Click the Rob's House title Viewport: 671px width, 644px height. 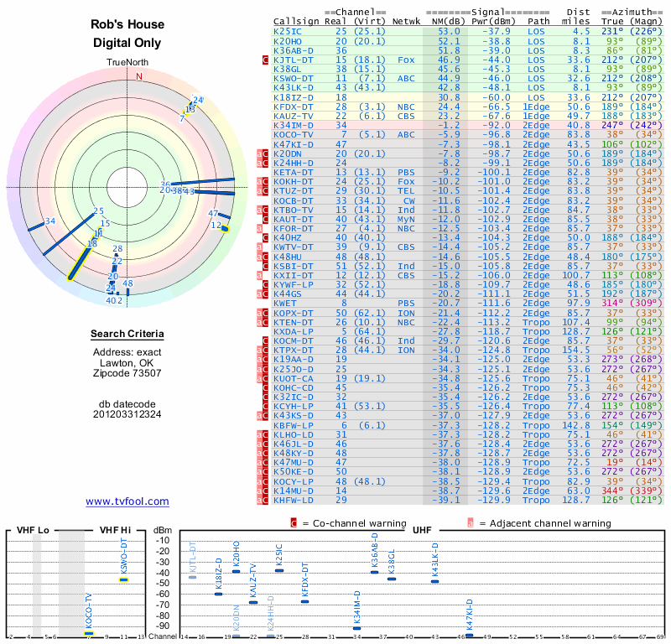coord(127,24)
